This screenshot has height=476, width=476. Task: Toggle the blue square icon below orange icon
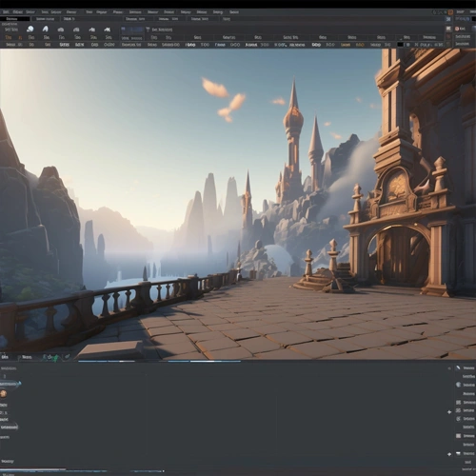(x=448, y=19)
